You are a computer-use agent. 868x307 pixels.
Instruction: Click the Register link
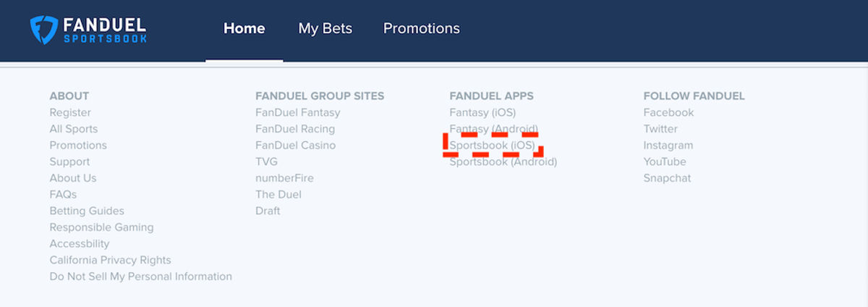click(70, 113)
